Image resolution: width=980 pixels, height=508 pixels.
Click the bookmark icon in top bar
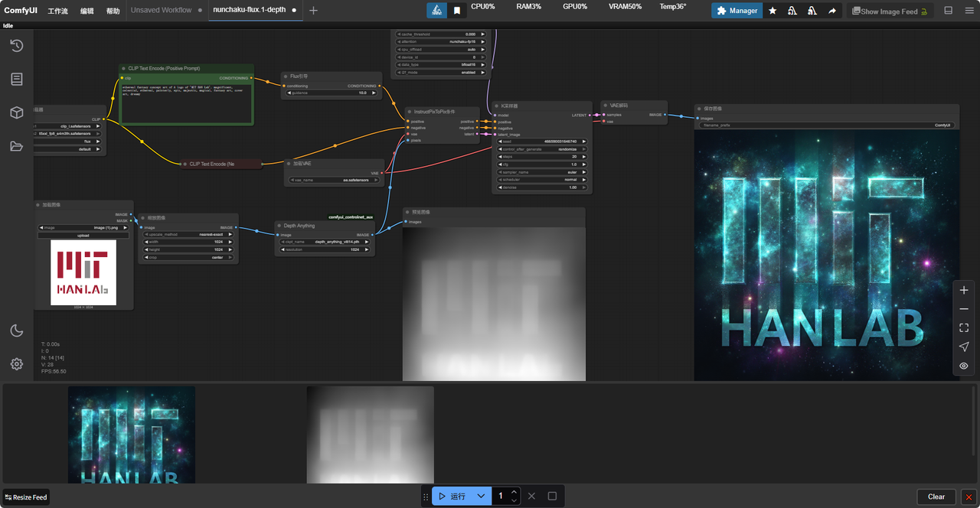click(x=457, y=11)
